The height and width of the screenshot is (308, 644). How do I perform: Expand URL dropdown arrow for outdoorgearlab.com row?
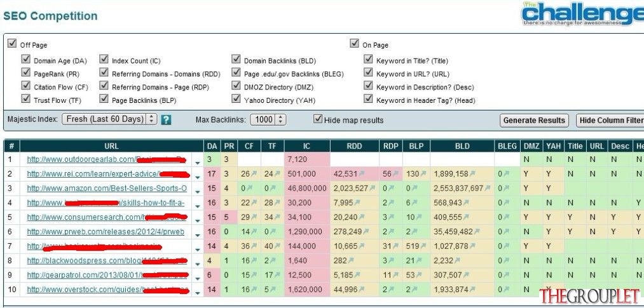click(198, 162)
